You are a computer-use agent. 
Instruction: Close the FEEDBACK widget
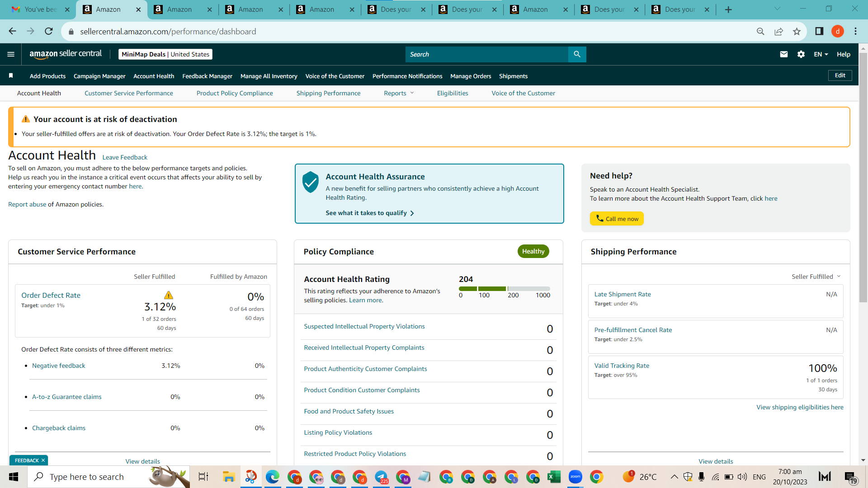pos(43,460)
